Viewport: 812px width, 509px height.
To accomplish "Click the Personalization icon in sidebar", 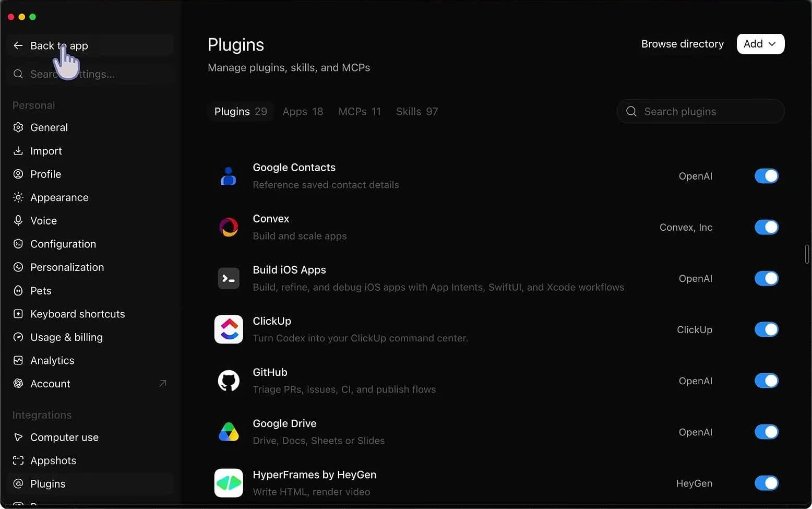I will pos(18,267).
